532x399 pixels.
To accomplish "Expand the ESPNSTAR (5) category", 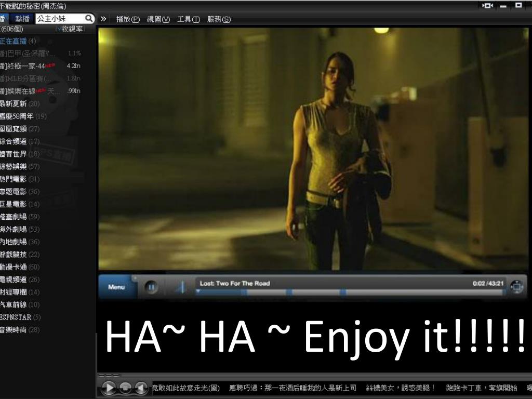I will click(x=20, y=317).
